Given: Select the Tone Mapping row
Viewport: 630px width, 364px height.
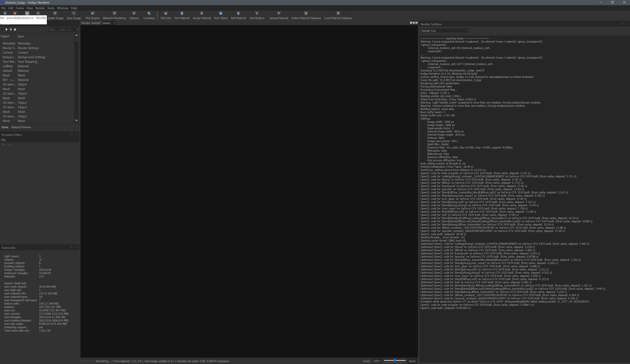Looking at the screenshot, I should click(38, 62).
